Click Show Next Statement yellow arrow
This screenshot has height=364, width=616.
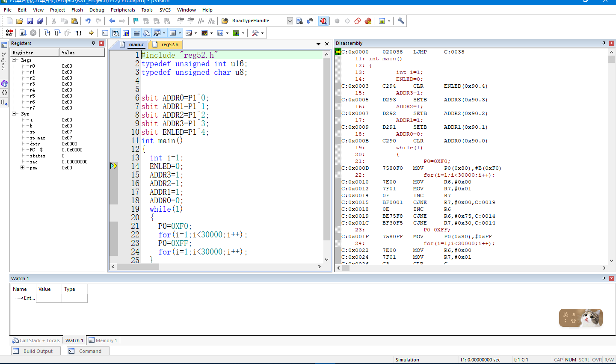coord(91,33)
